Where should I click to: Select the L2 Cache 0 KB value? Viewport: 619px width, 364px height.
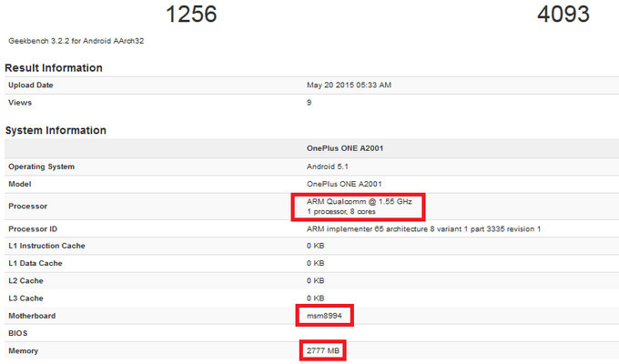click(316, 280)
